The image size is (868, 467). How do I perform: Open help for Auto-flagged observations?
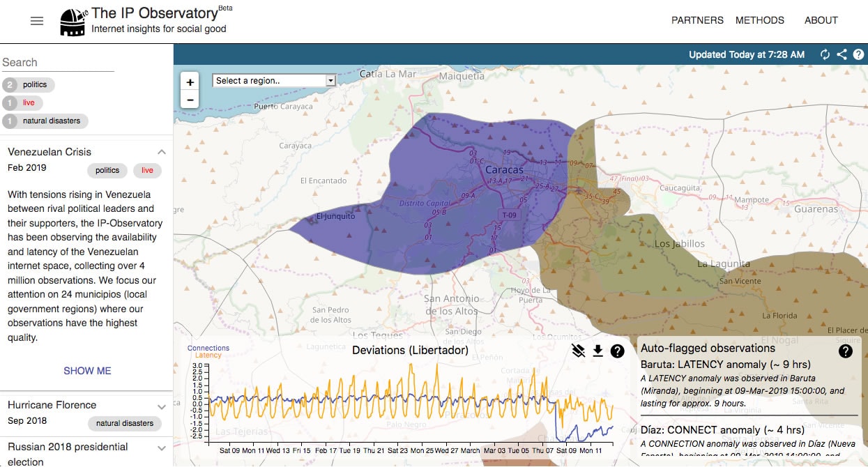click(846, 351)
